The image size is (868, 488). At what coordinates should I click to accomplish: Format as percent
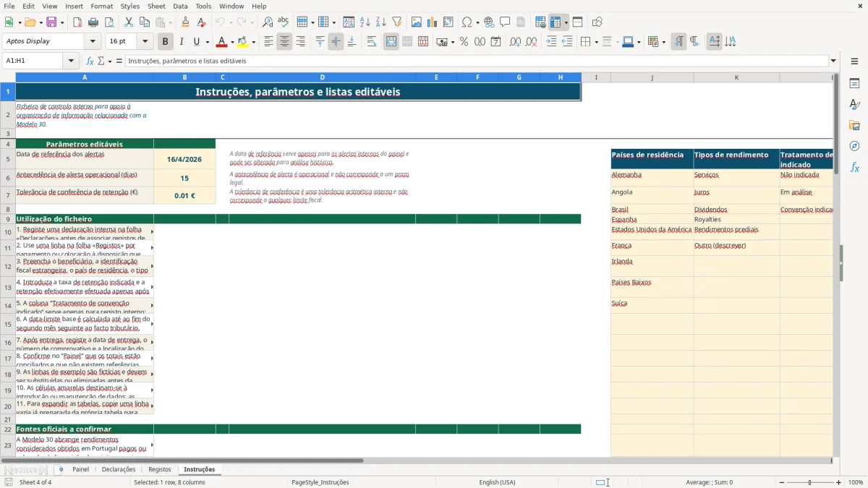pyautogui.click(x=464, y=42)
